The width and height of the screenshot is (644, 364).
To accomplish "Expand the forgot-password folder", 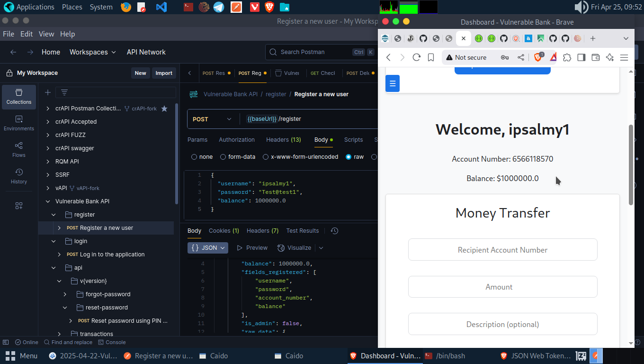I will [x=65, y=294].
